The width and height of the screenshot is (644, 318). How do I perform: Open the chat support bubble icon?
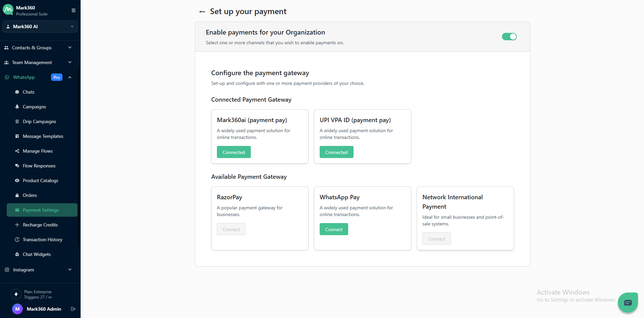pyautogui.click(x=628, y=303)
